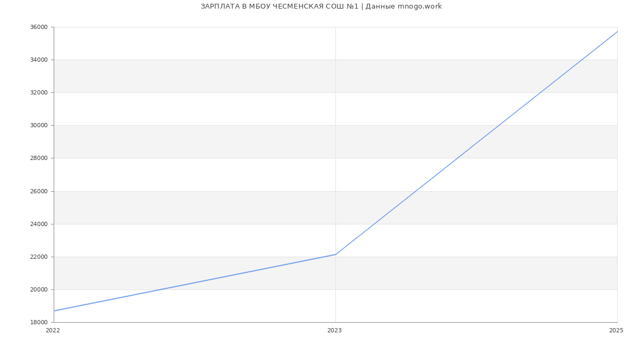Screen dimensions: 644x349
Task: Select the 22000 y-axis label
Action: click(x=39, y=257)
